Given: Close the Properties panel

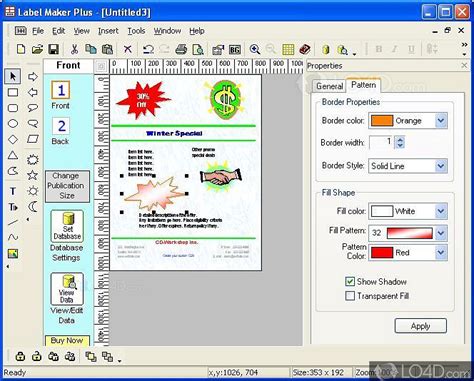Looking at the screenshot, I should [x=464, y=66].
